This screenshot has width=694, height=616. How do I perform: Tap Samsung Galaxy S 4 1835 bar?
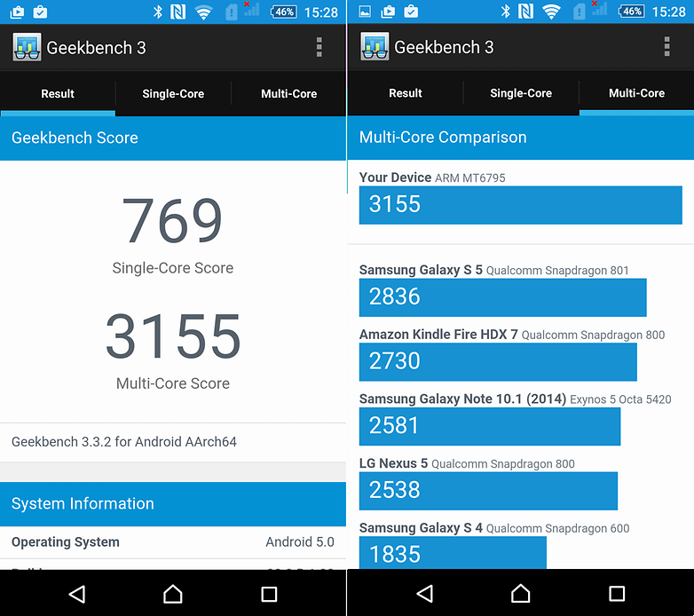pyautogui.click(x=453, y=553)
